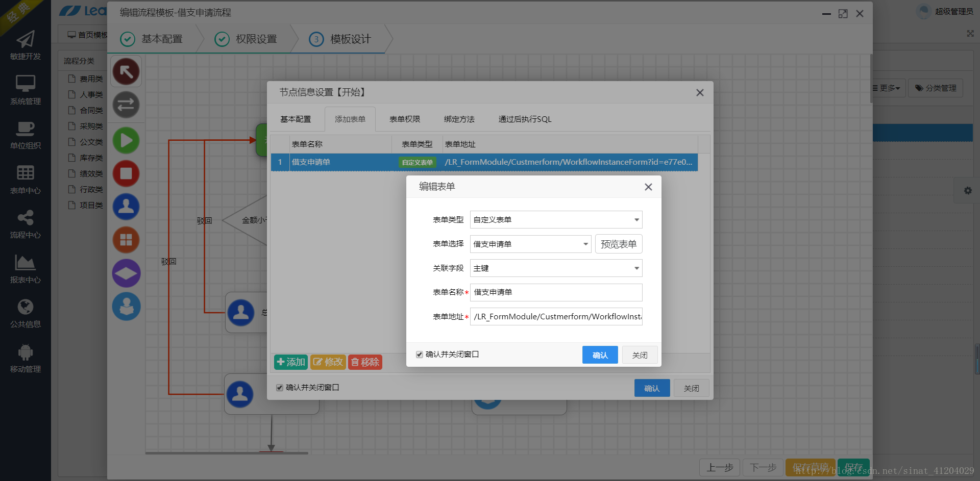The height and width of the screenshot is (481, 980).
Task: Select 人事类 in category tree
Action: (91, 95)
